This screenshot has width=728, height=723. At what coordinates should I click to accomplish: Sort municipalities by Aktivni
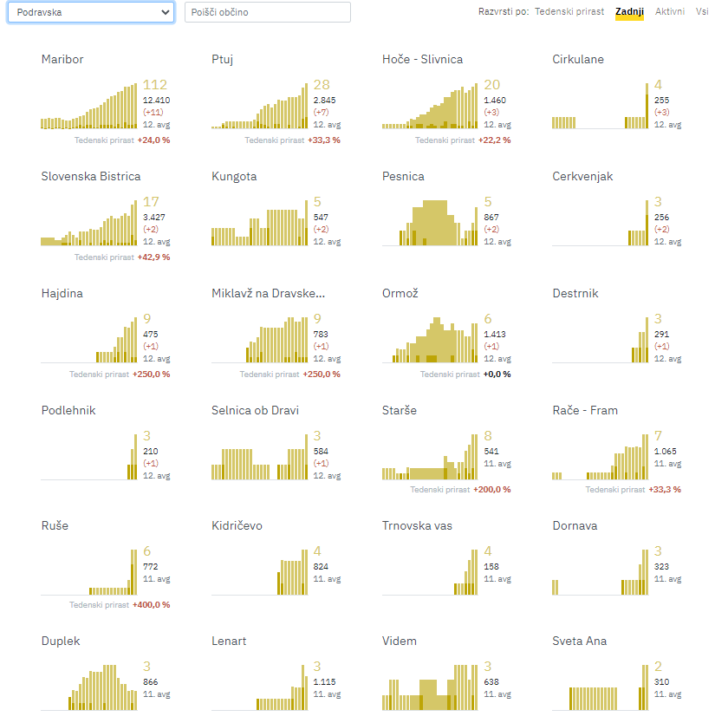(669, 11)
